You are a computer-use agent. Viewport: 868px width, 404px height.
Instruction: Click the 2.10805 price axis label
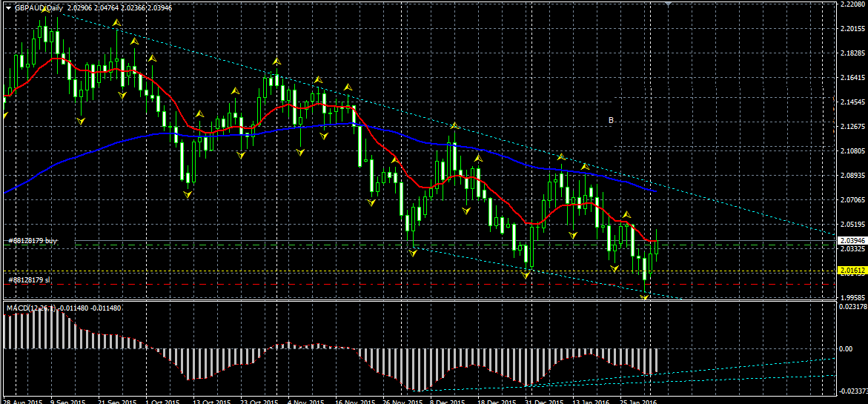(x=852, y=150)
